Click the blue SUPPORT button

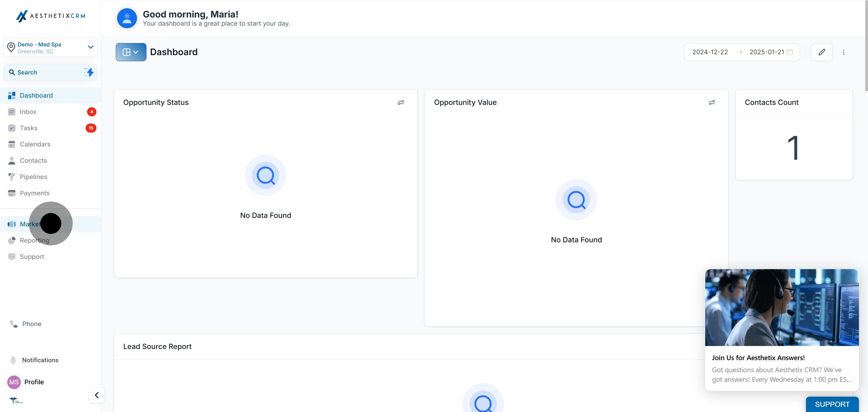[x=832, y=404]
